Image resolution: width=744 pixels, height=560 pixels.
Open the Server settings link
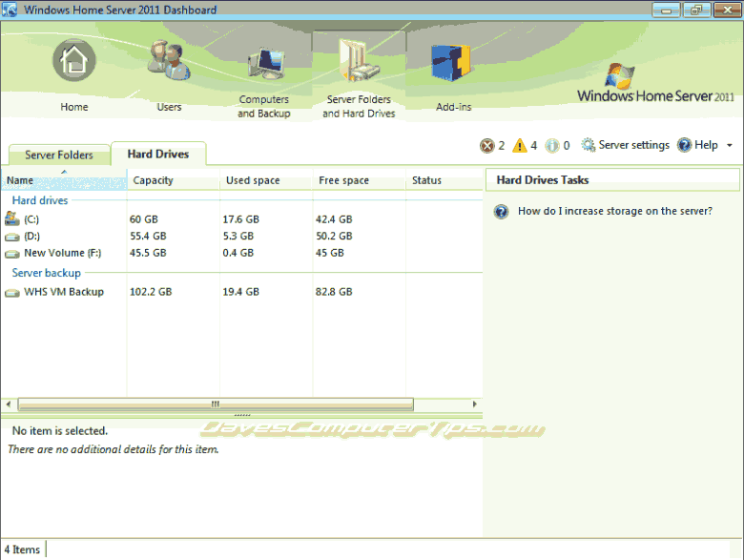(x=634, y=145)
